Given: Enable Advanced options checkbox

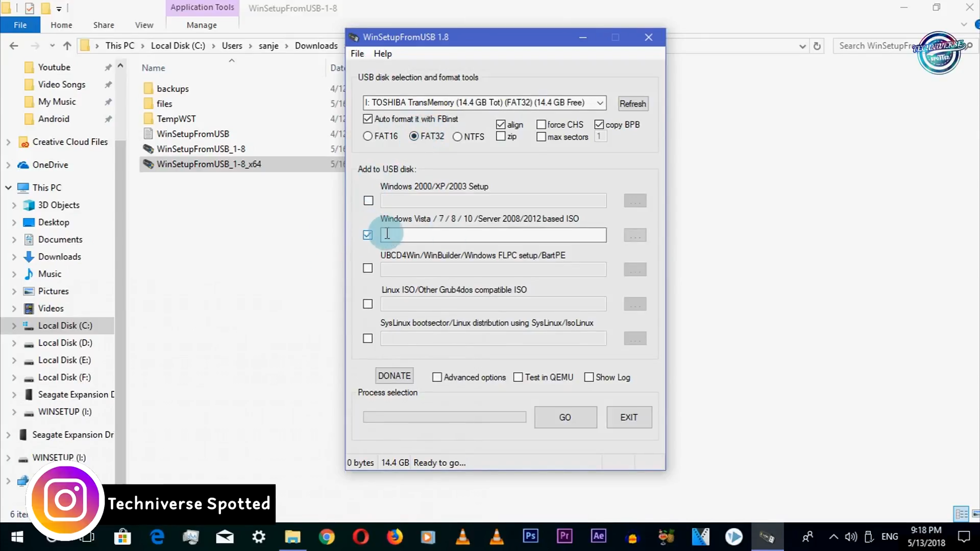Looking at the screenshot, I should (437, 377).
